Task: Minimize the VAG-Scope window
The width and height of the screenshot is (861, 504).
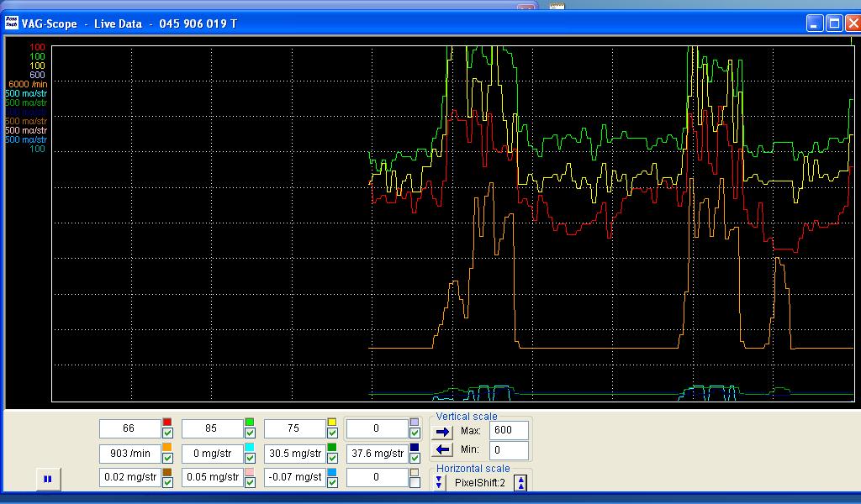Action: 814,23
